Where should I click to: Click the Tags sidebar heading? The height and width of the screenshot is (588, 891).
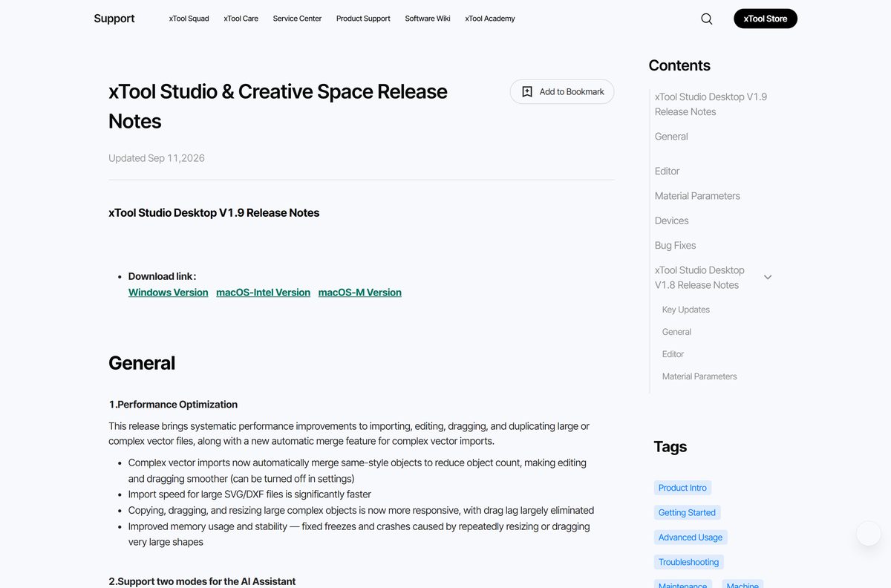pos(670,446)
